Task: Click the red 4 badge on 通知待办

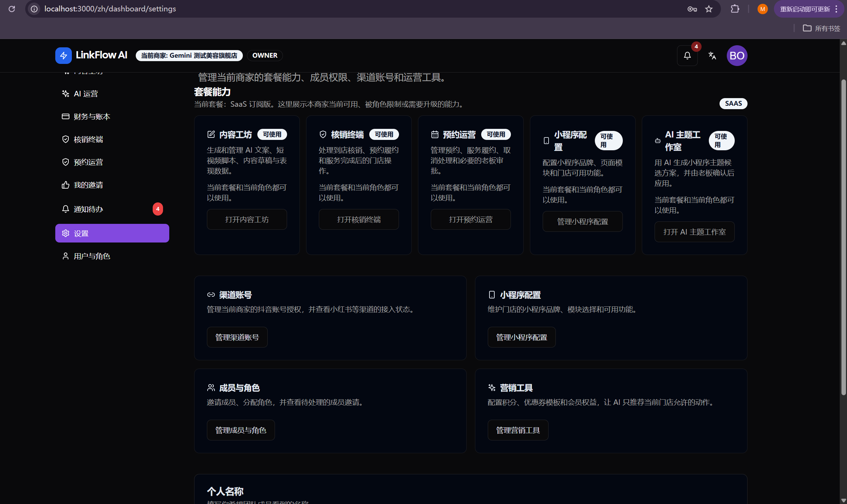Action: 158,209
